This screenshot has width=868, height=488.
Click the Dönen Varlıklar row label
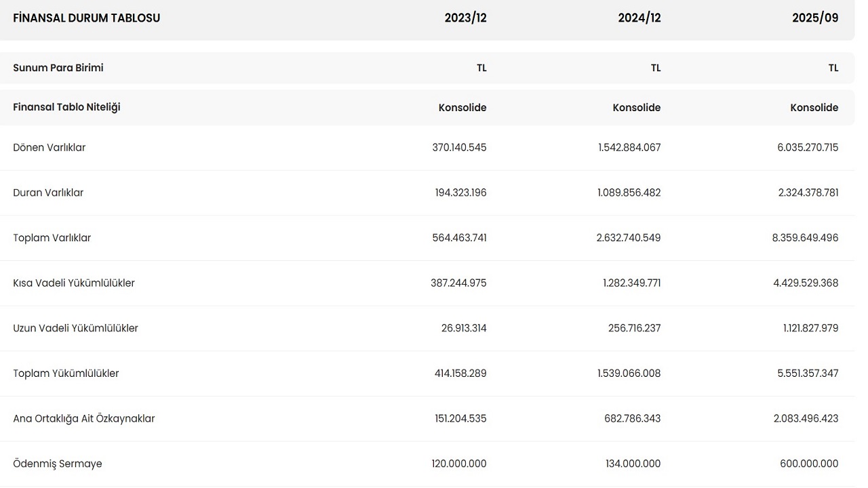pos(50,148)
